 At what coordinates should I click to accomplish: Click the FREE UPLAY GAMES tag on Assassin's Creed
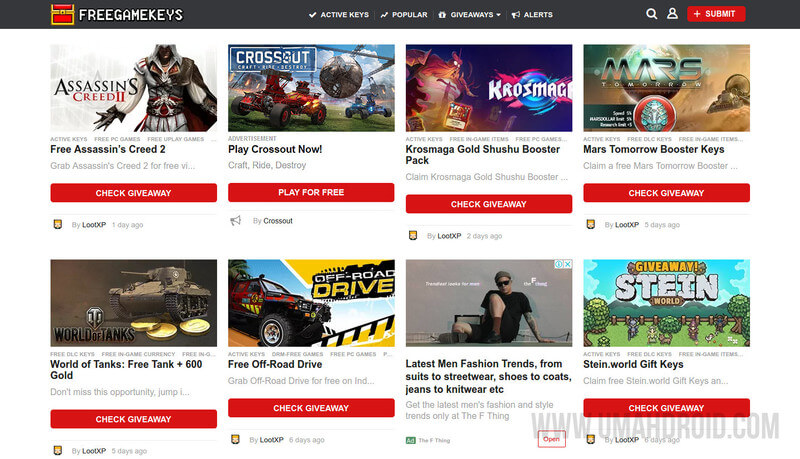176,139
